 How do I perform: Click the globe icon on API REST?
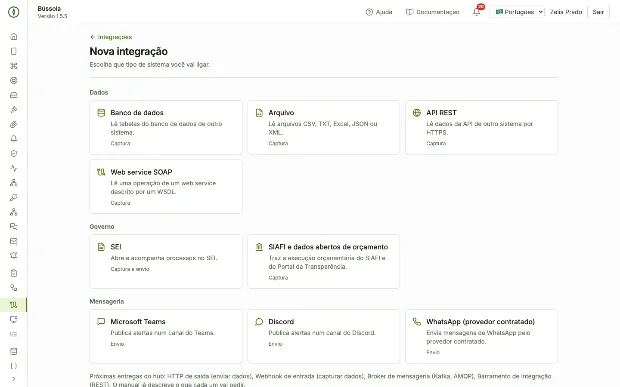click(x=417, y=113)
